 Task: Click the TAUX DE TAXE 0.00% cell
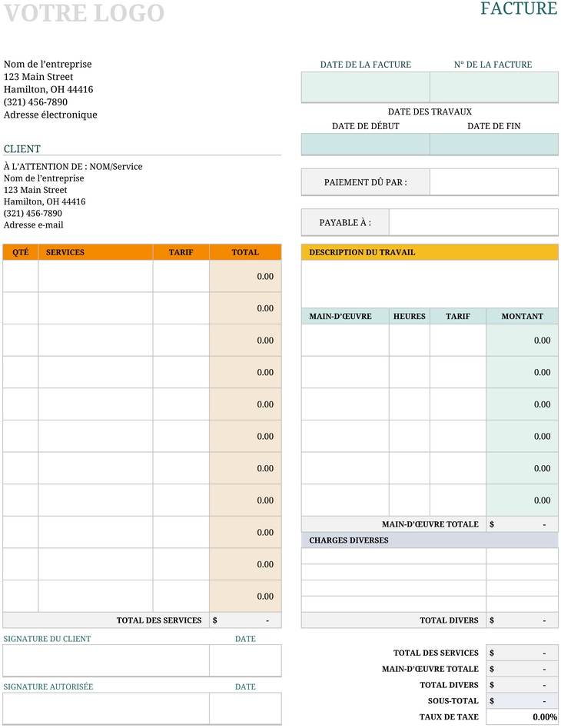point(522,717)
